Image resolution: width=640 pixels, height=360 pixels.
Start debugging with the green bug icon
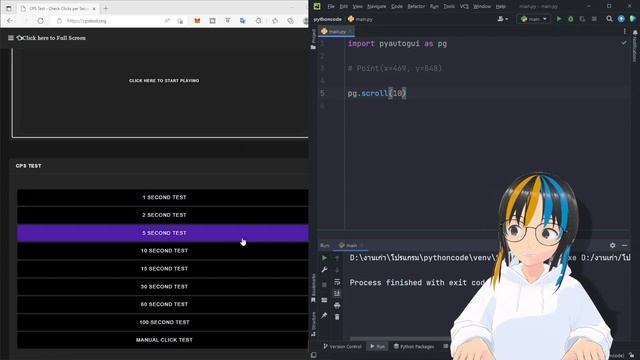[x=571, y=19]
